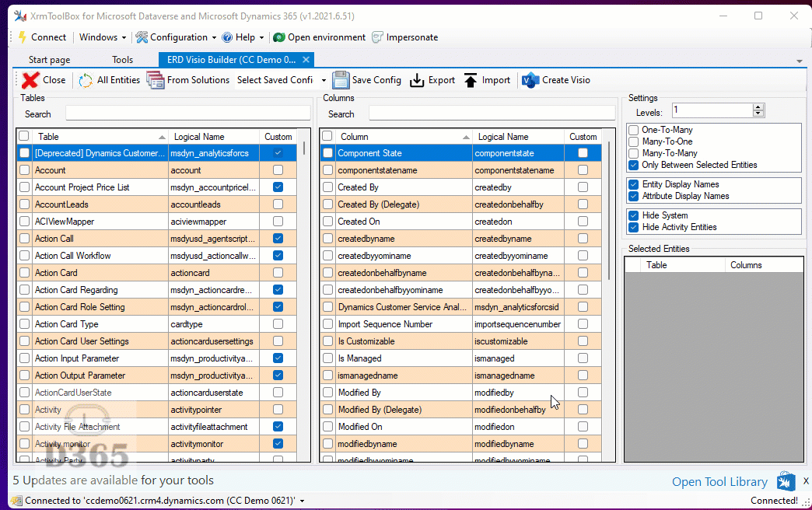Viewport: 812px width, 510px height.
Task: Uncheck the Hide System option
Action: pos(633,215)
